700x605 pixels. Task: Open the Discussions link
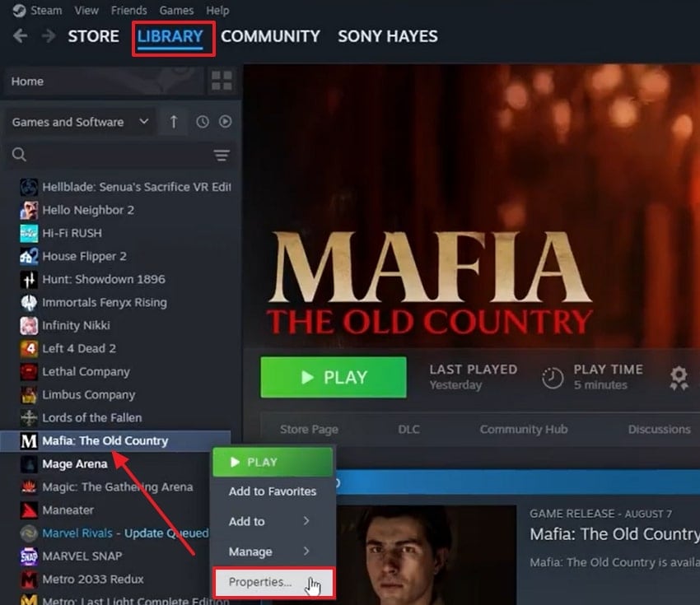coord(659,429)
